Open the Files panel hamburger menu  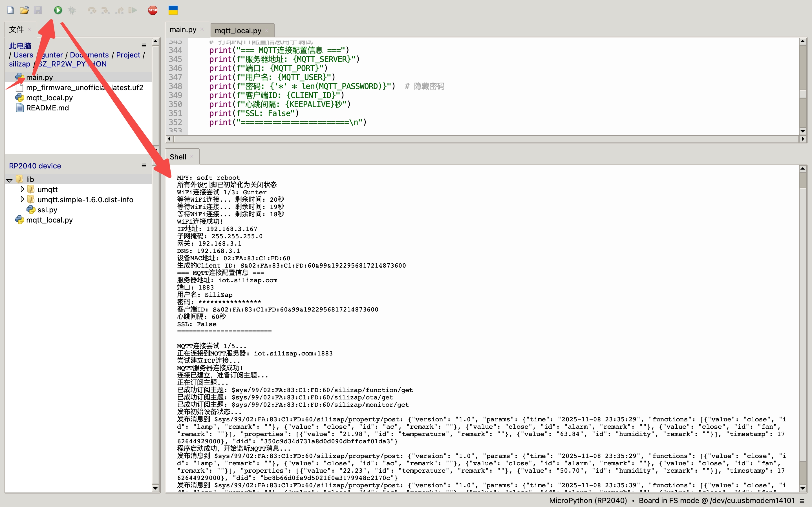pos(144,45)
